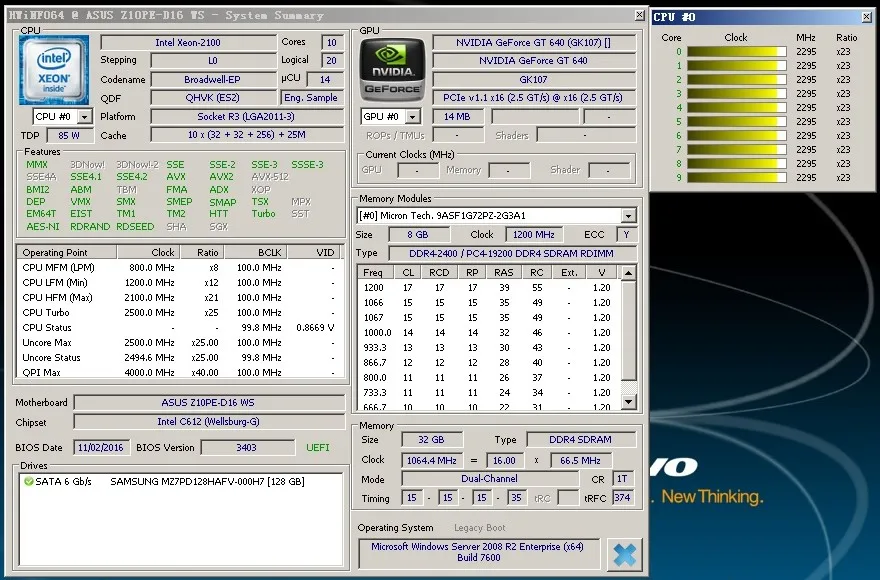Click the tRFC 374 value field
This screenshot has height=580, width=880.
pos(622,498)
